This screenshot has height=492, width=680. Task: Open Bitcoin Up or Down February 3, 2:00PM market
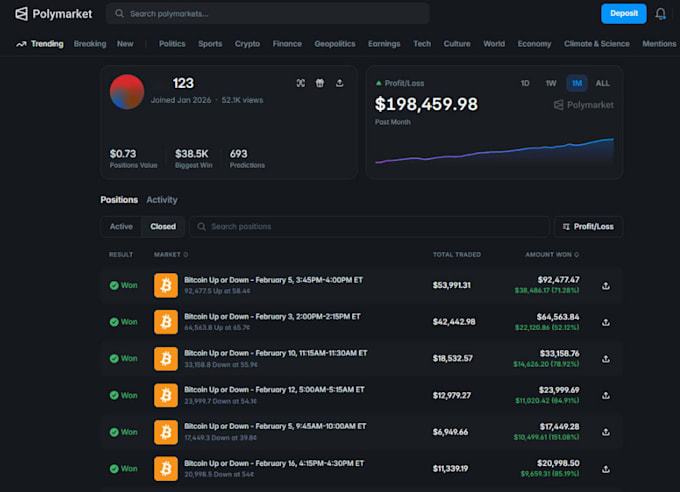click(x=272, y=317)
